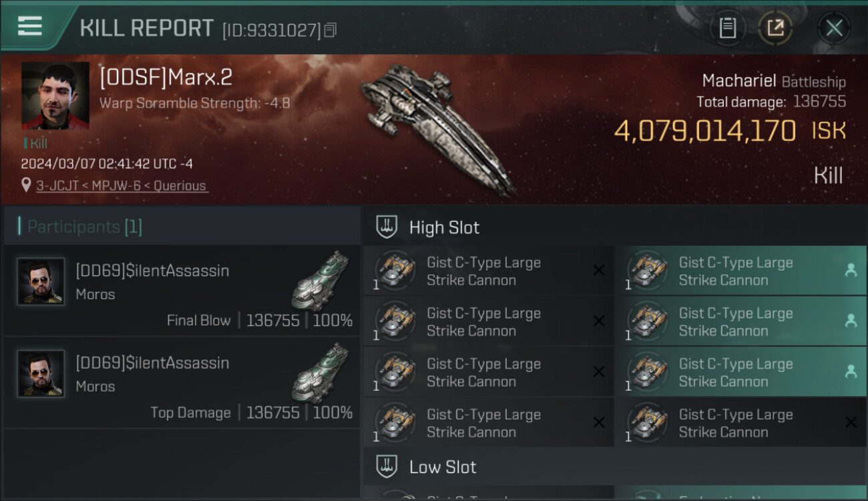The height and width of the screenshot is (501, 868).
Task: Click the location pin icon
Action: click(x=26, y=185)
